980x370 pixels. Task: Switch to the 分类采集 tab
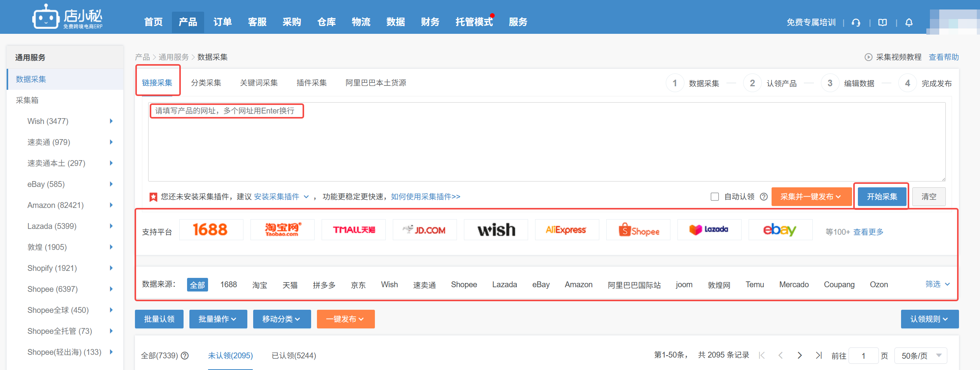(206, 83)
